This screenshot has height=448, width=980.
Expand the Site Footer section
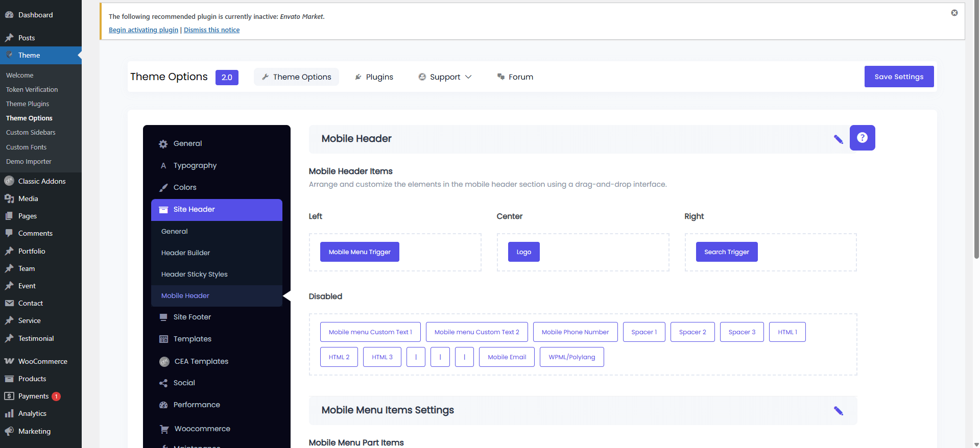click(x=192, y=317)
